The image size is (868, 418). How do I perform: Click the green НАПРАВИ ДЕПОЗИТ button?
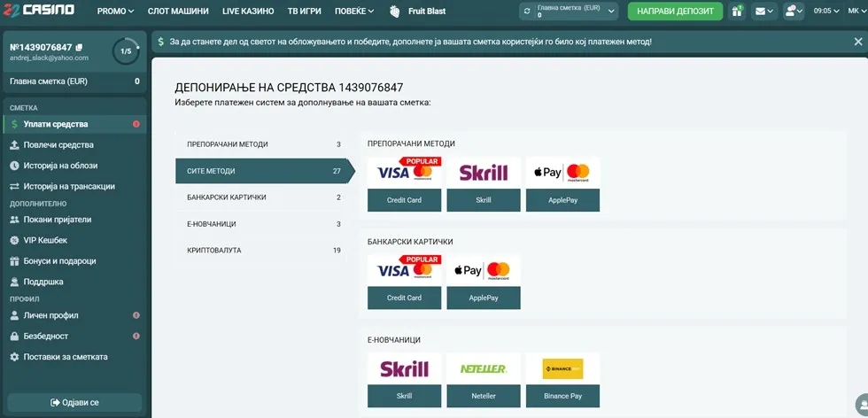click(x=675, y=12)
